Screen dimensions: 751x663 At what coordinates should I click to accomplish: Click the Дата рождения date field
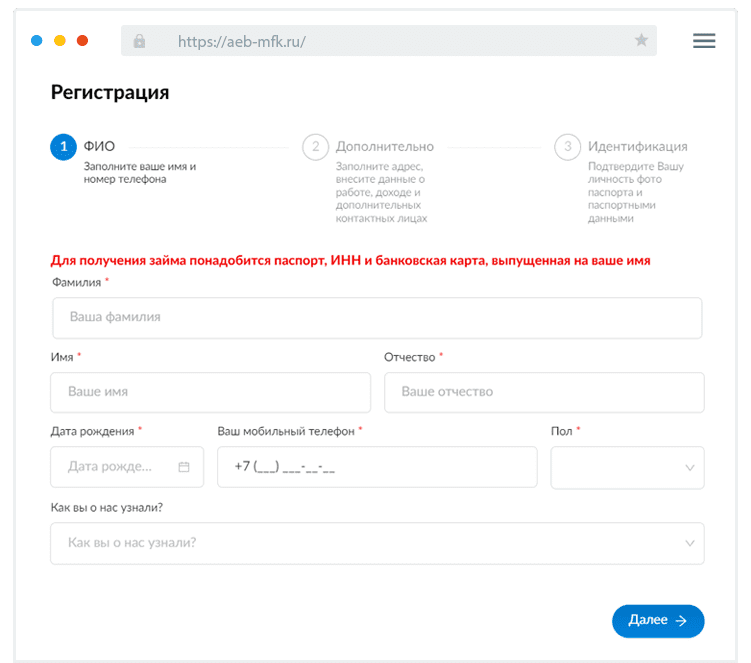click(115, 467)
